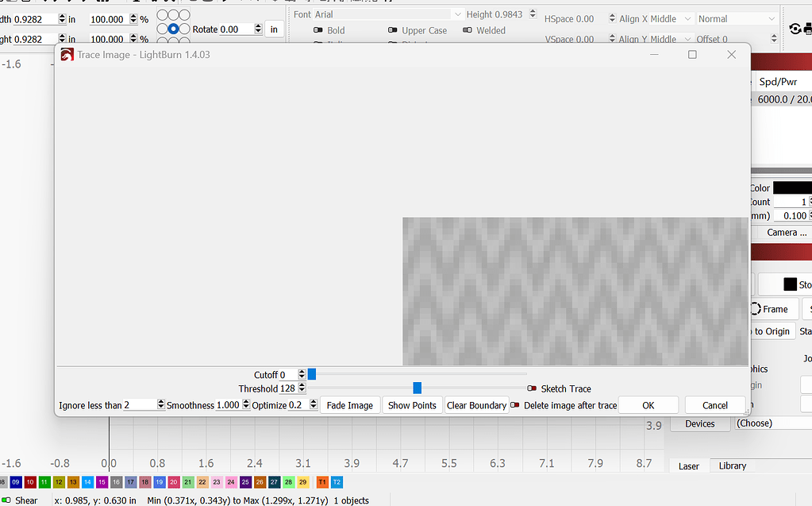Screen dimensions: 812x506
Task: Click the black Cut color swatch
Action: coord(793,187)
